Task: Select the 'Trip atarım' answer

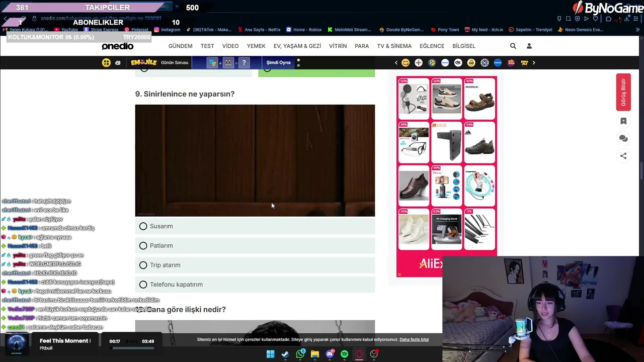Action: pos(255,265)
